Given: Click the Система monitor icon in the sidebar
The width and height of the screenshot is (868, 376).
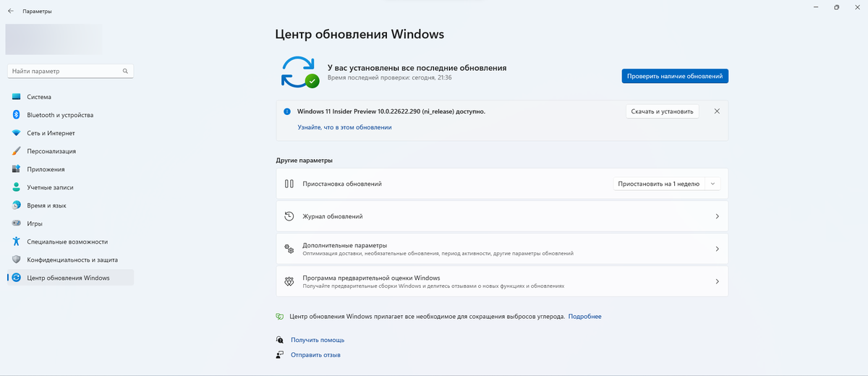Looking at the screenshot, I should [16, 97].
